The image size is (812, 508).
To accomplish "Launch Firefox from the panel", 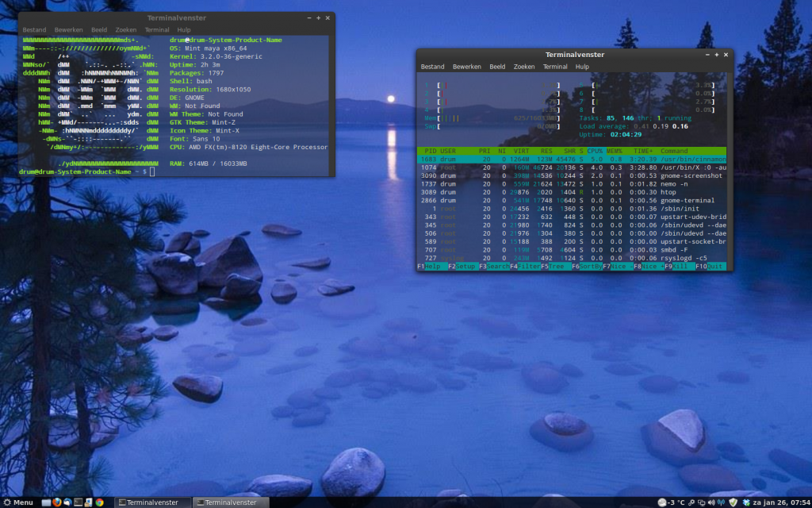I will pyautogui.click(x=57, y=502).
